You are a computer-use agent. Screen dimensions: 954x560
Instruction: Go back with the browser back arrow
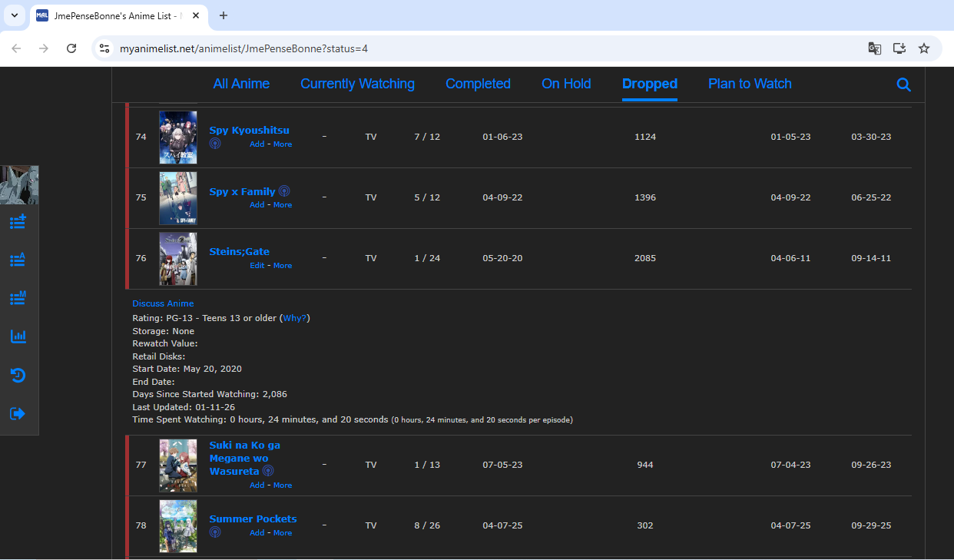click(x=16, y=48)
